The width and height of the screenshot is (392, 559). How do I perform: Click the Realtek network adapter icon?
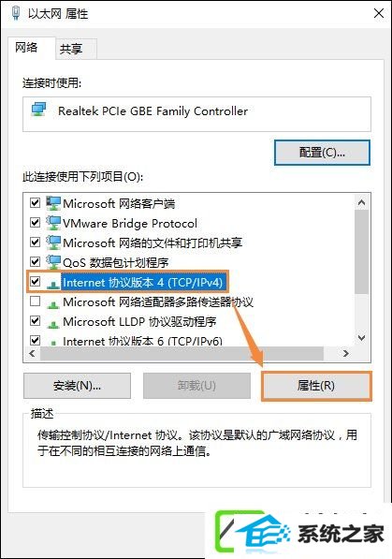[x=39, y=110]
